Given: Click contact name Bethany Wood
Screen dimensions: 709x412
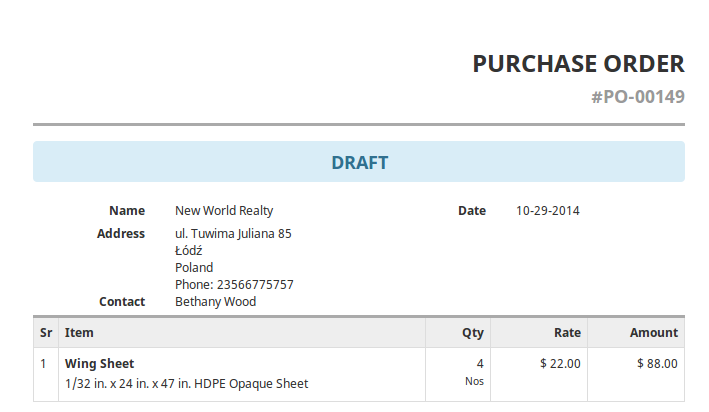Looking at the screenshot, I should coord(216,302).
